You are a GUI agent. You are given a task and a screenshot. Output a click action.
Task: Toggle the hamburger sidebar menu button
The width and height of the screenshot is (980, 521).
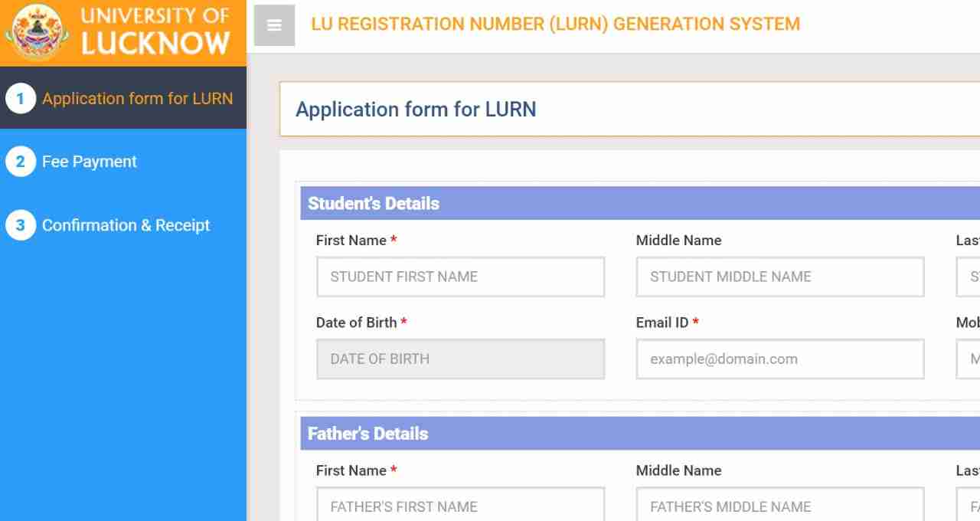274,25
